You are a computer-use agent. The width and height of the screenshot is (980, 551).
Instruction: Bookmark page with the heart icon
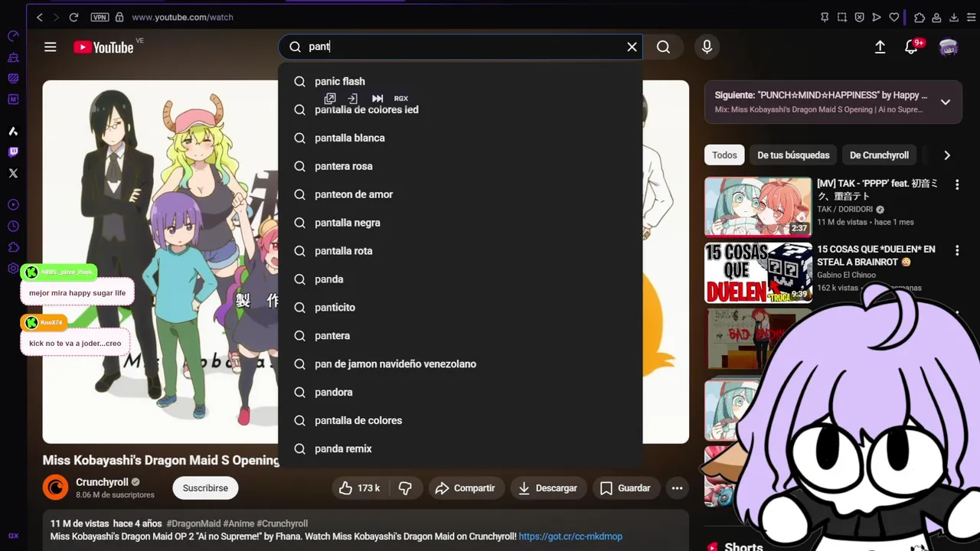tap(893, 17)
